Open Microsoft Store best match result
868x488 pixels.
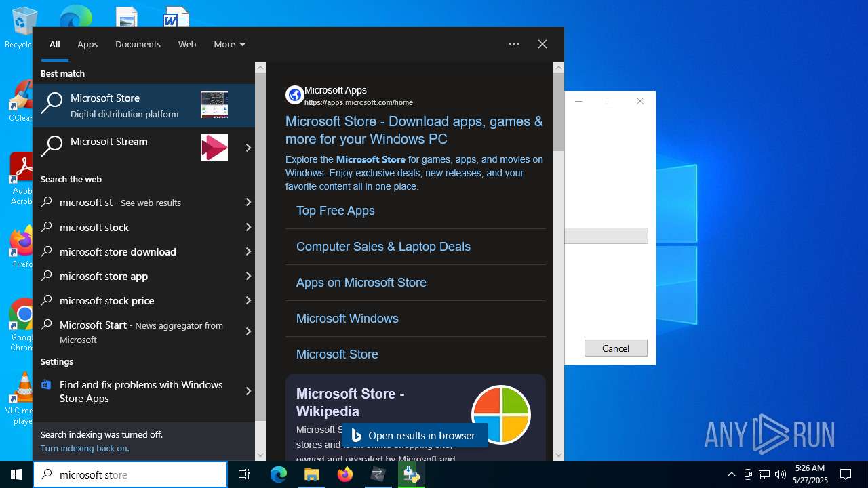tap(144, 105)
